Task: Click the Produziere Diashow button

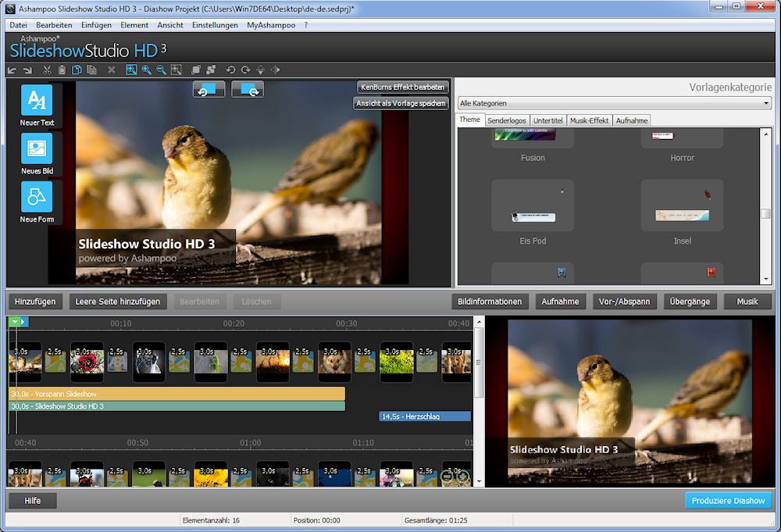Action: (728, 501)
